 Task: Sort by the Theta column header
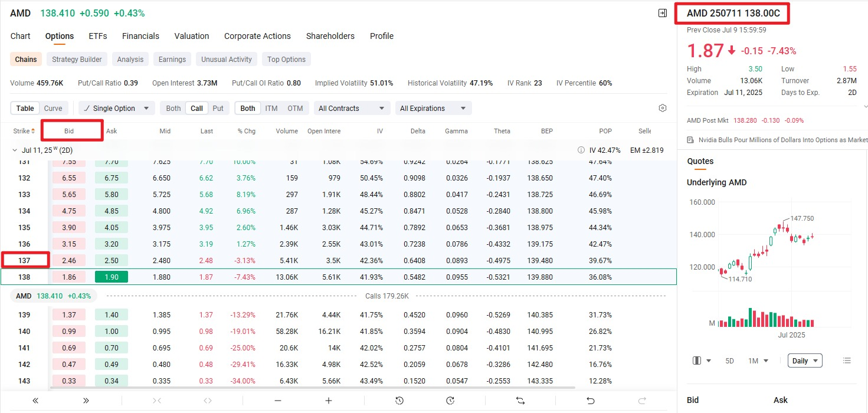click(502, 131)
